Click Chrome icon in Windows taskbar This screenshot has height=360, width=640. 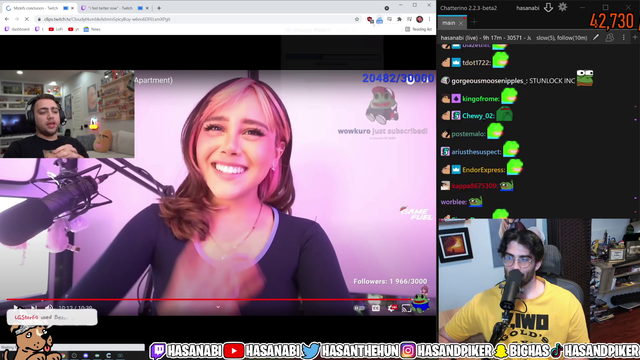click(x=63, y=356)
